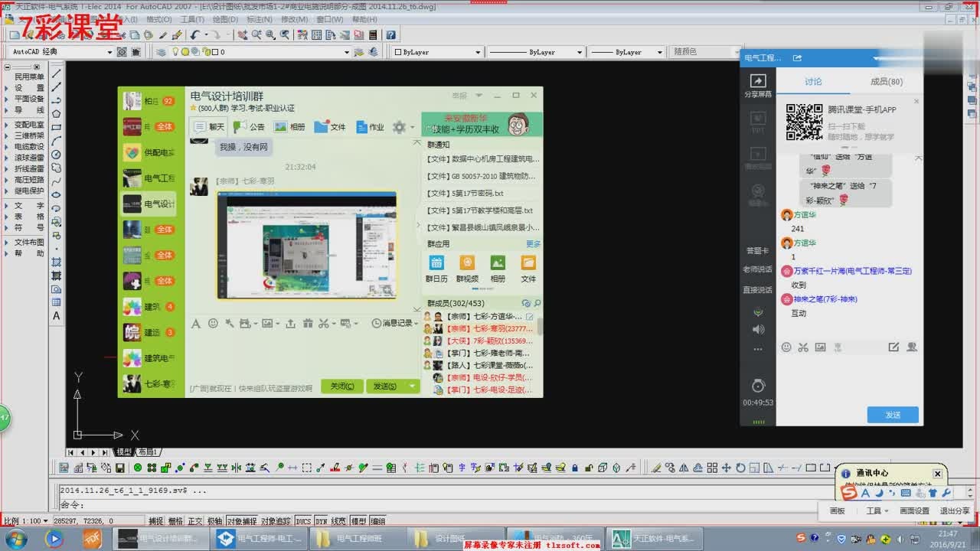Click 关闭(C) button in QQ group chat
This screenshot has height=551, width=980.
tap(341, 386)
